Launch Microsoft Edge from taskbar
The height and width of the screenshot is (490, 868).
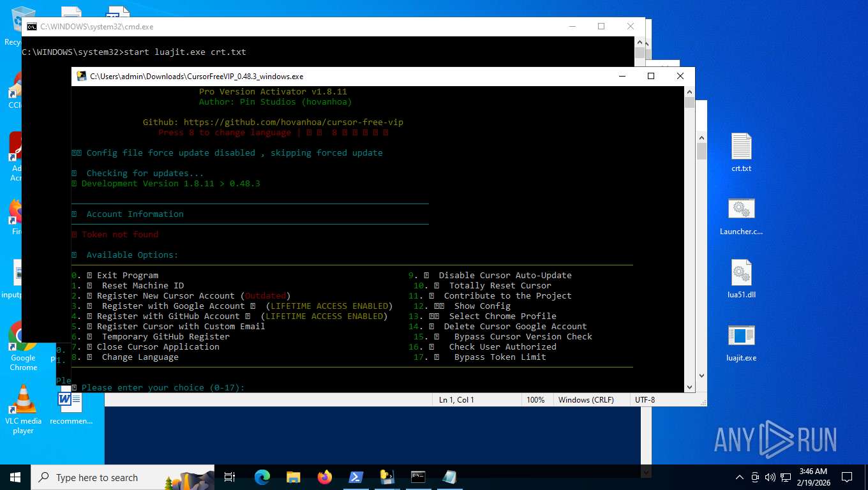click(262, 477)
